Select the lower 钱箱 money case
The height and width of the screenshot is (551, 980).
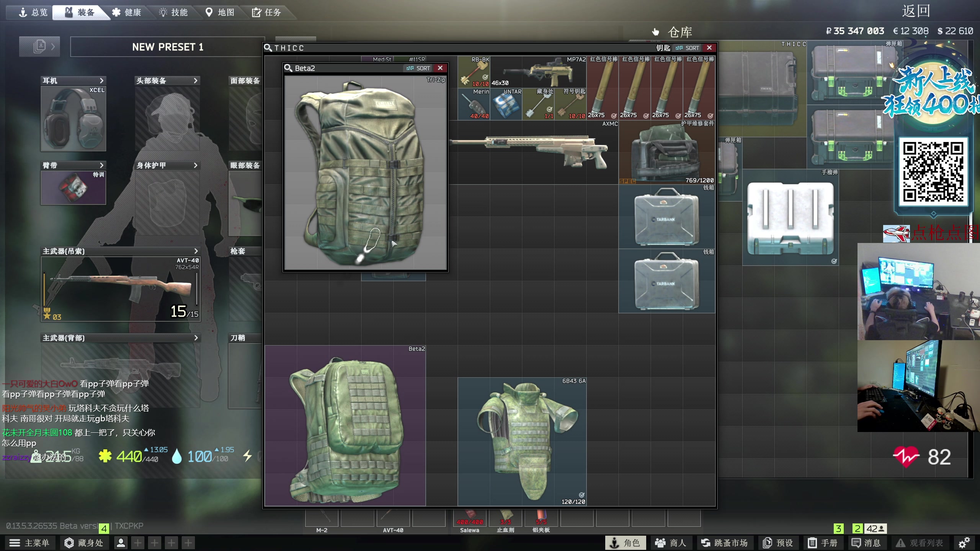click(x=667, y=281)
